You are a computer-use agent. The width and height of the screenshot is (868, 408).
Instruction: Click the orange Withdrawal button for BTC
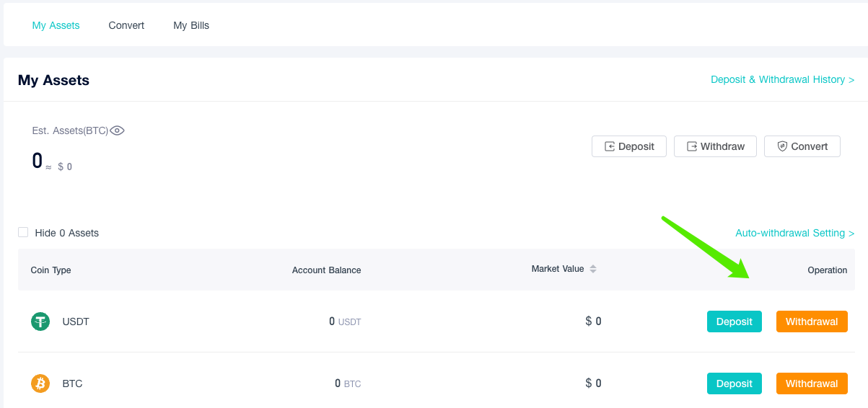812,383
